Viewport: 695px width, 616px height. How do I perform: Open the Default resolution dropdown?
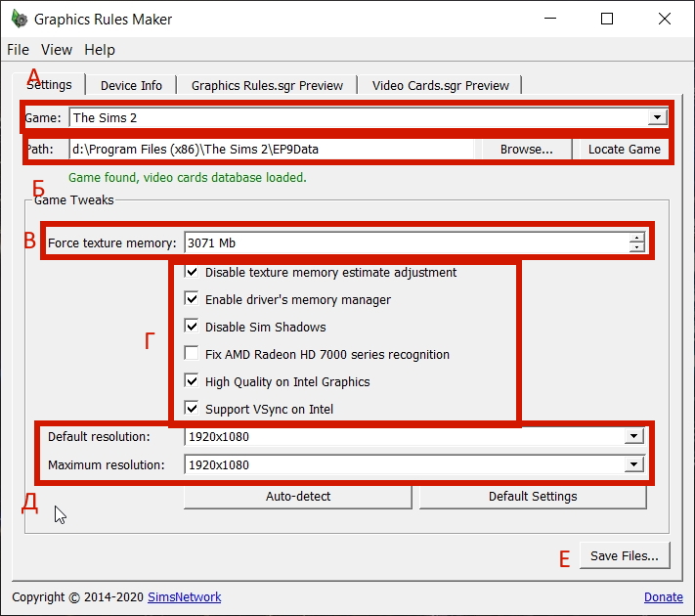pos(633,436)
